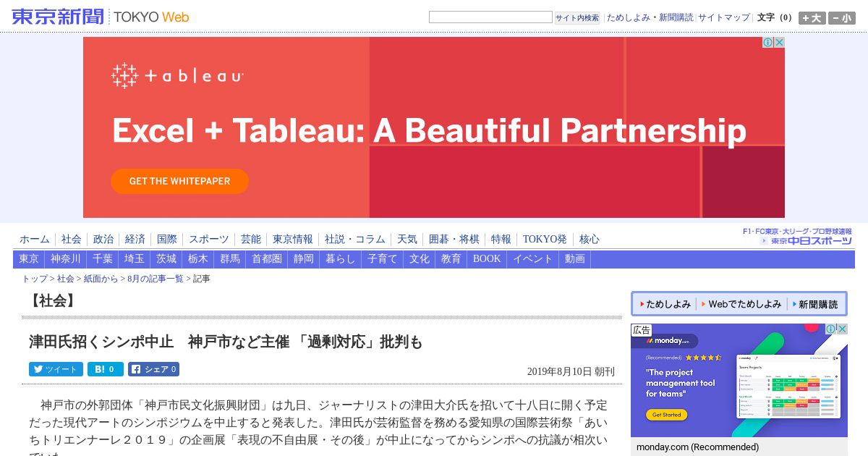
Task: Click the Tokyo Shimbun TOKYO Web logo
Action: [x=101, y=17]
